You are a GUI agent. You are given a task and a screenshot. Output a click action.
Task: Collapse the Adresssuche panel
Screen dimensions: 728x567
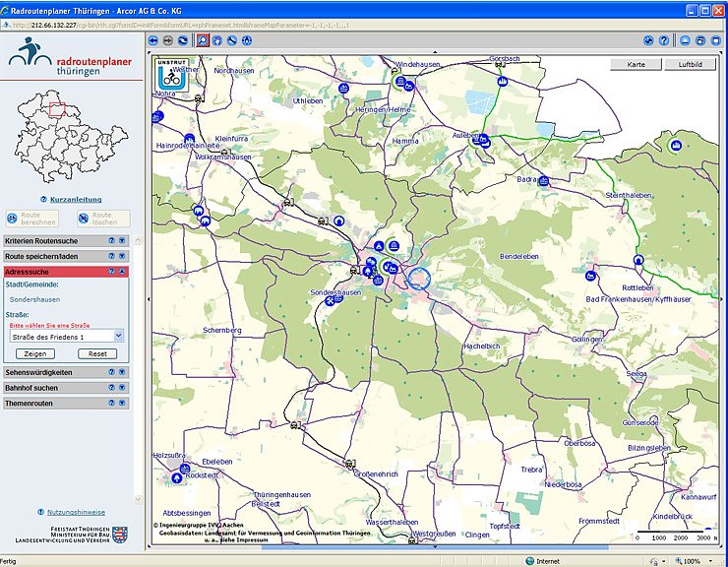122,271
